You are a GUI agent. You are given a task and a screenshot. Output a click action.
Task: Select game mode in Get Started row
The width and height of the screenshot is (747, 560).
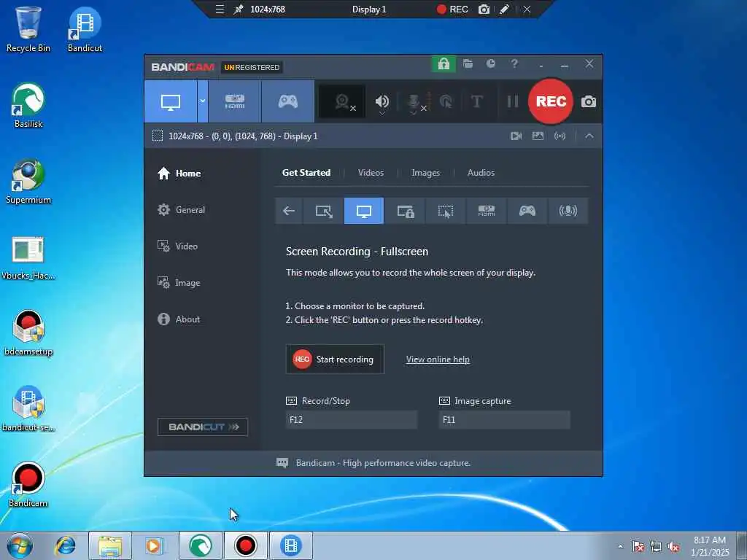click(527, 211)
